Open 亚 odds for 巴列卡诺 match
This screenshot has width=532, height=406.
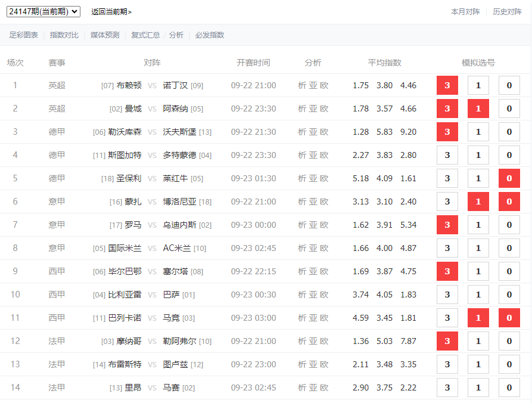pos(313,318)
